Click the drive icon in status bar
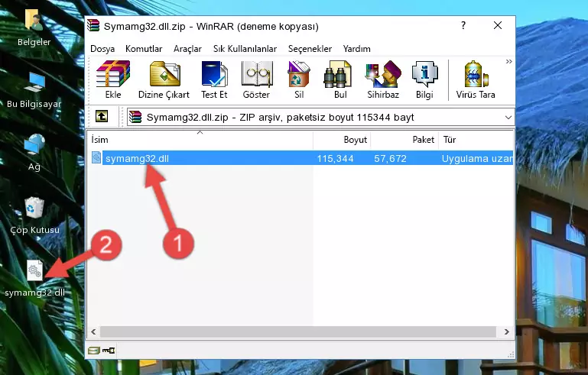Viewport: 588px width, 375px height. pos(94,351)
